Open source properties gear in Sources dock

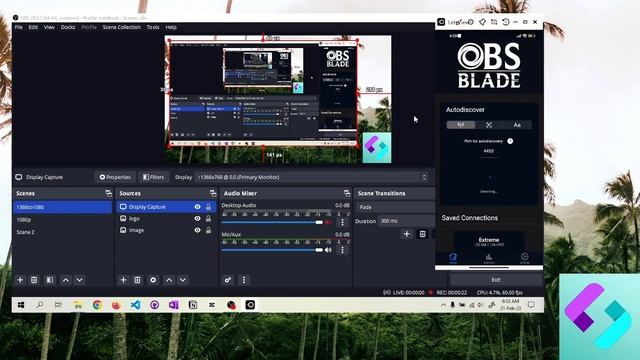[x=153, y=280]
